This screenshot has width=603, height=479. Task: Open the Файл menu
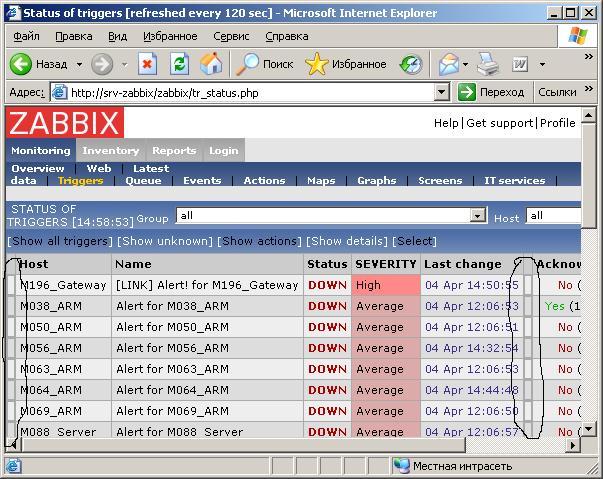point(26,36)
